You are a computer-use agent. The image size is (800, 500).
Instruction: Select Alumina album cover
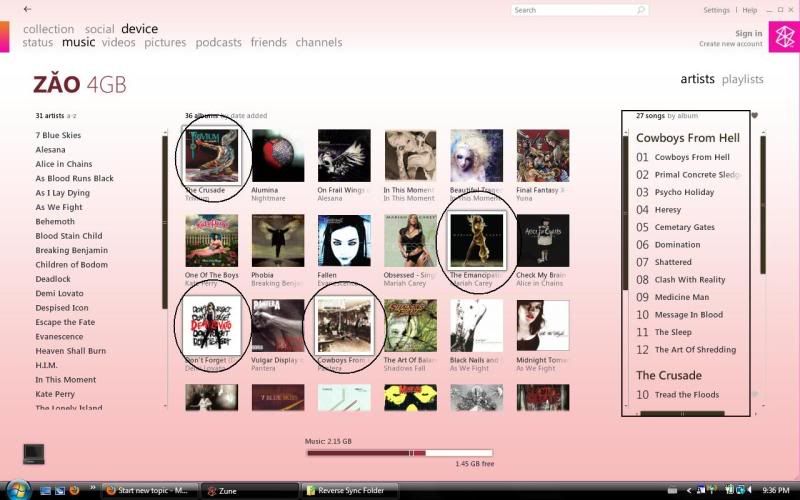278,156
